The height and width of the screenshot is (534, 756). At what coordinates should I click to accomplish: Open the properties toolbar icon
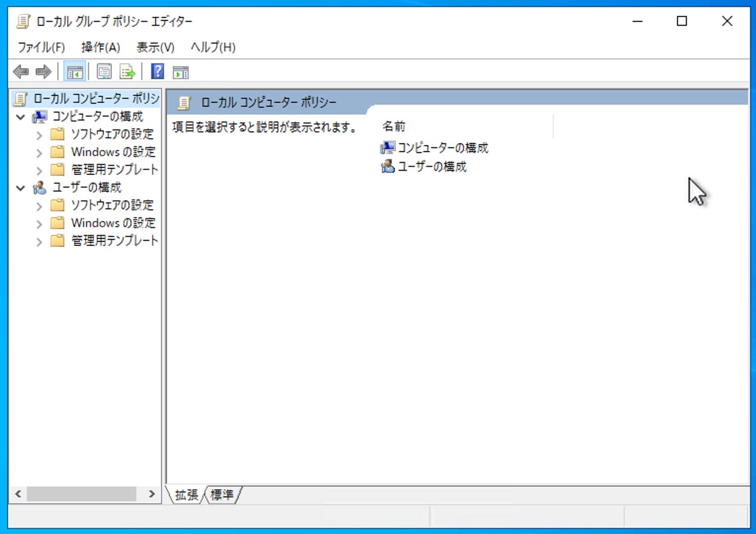tap(105, 72)
